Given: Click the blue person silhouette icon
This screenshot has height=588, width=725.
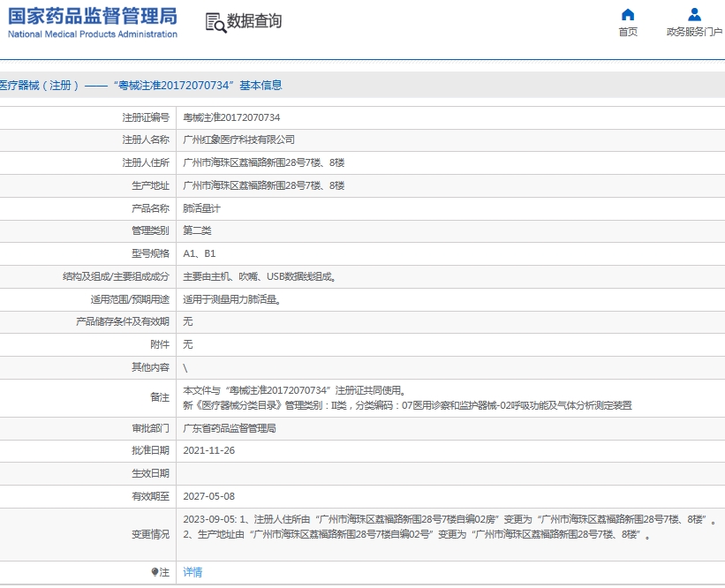Looking at the screenshot, I should pyautogui.click(x=694, y=13).
